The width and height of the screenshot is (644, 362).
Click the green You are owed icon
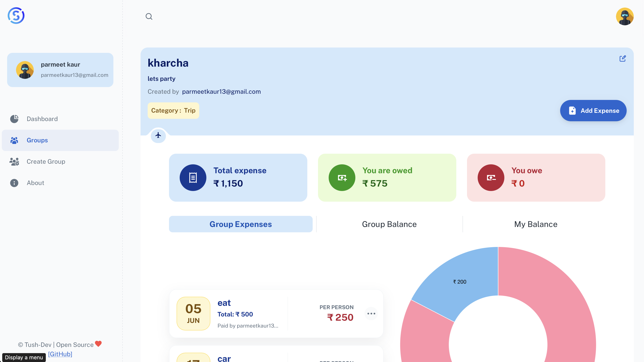click(342, 177)
